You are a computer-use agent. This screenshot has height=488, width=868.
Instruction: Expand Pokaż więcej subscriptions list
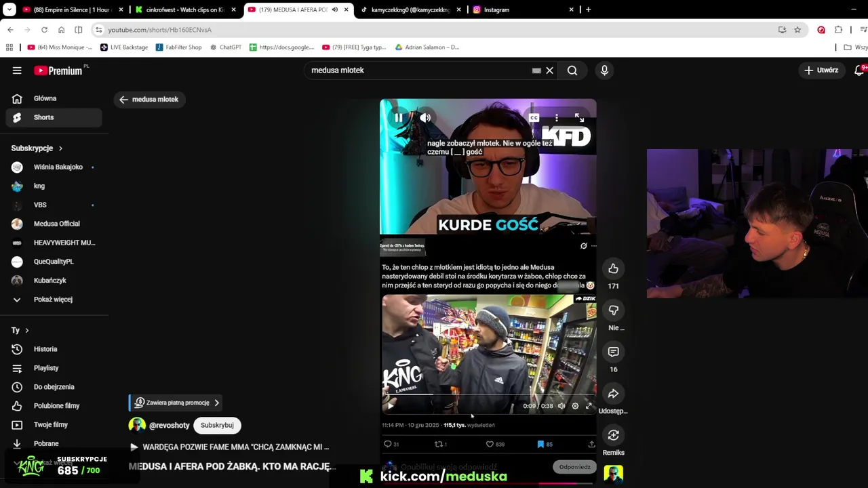[x=54, y=300]
